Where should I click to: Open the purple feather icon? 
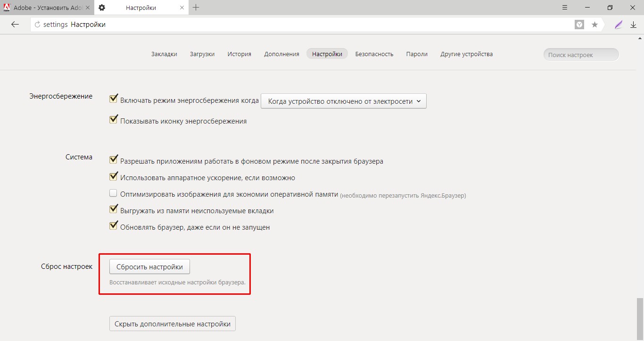[619, 25]
